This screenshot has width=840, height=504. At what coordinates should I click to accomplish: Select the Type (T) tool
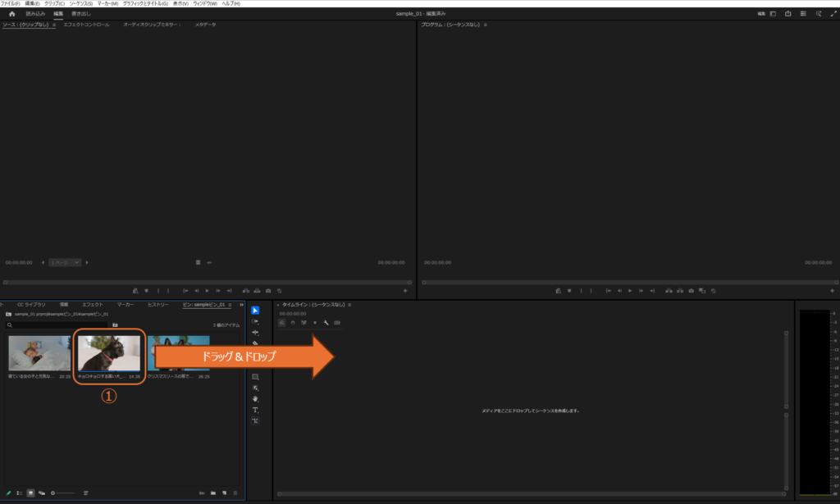coord(255,410)
